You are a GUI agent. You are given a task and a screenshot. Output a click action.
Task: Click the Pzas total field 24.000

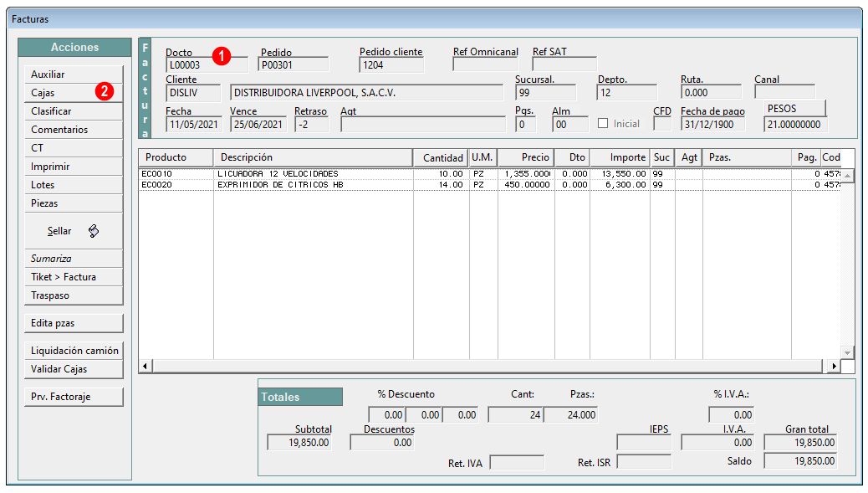[571, 415]
